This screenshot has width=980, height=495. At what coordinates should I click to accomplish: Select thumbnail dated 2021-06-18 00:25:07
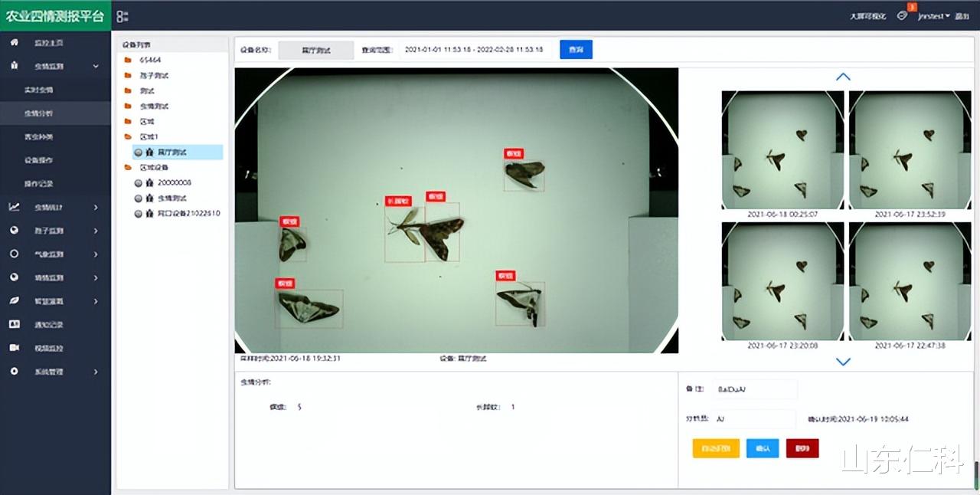782,149
